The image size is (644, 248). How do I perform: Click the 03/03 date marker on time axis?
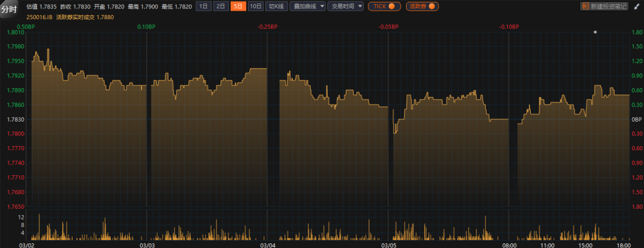pos(147,244)
